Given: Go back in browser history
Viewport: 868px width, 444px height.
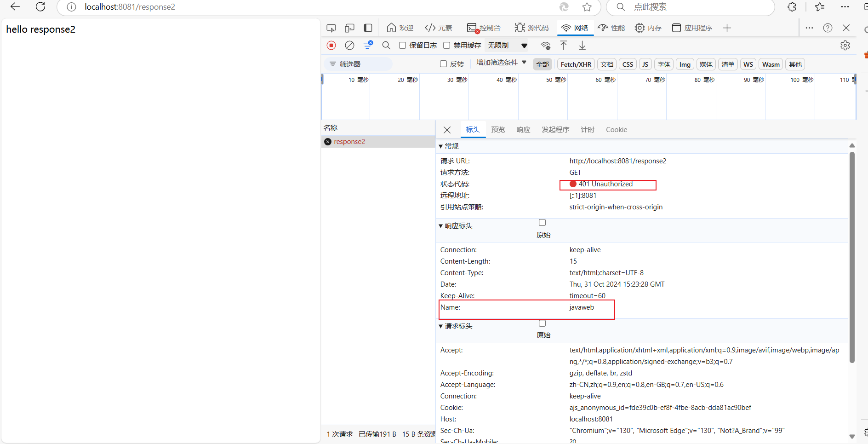Looking at the screenshot, I should [x=15, y=6].
